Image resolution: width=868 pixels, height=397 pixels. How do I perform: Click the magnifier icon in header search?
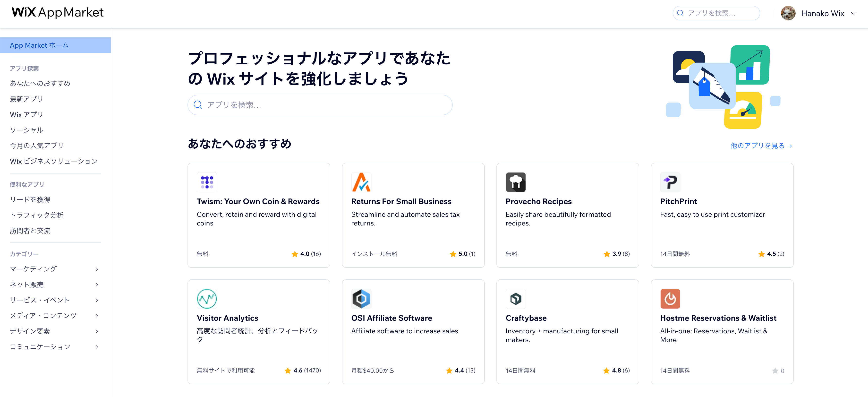coord(680,13)
